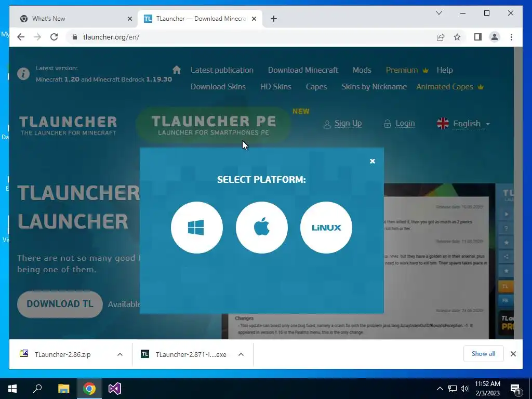This screenshot has width=532, height=399.
Task: Close the TLauncher tab
Action: tap(254, 19)
